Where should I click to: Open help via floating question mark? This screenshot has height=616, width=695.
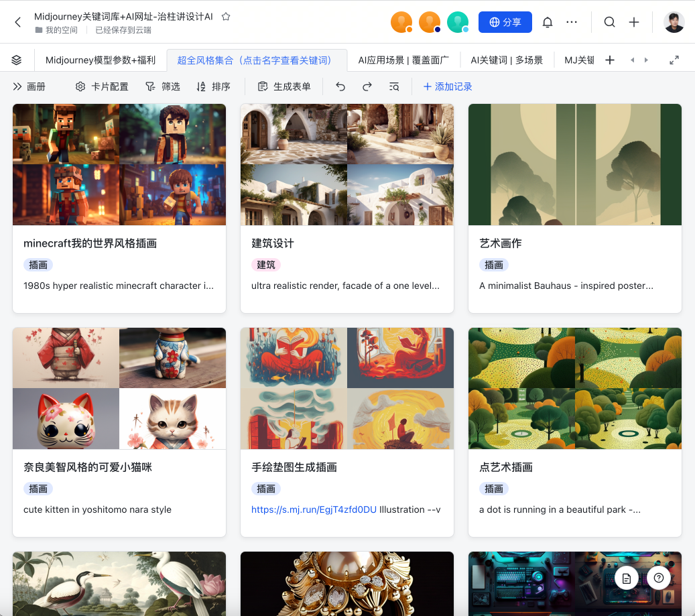(659, 578)
